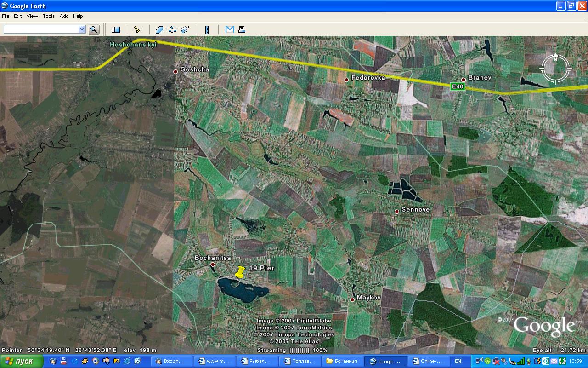Open the View menu
588x368 pixels.
pos(32,16)
